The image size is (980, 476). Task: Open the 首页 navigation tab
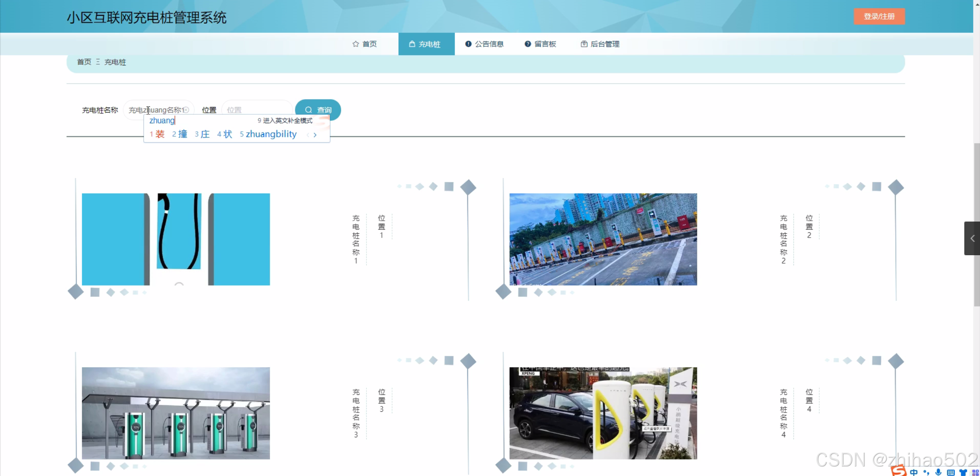click(x=365, y=44)
